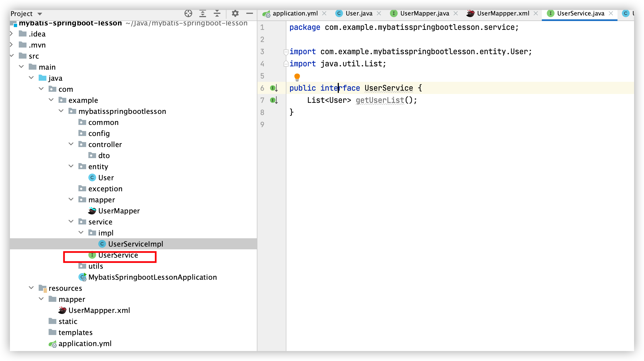Viewport: 644px width, 361px height.
Task: Switch to the UserMapper.java tab
Action: [424, 13]
